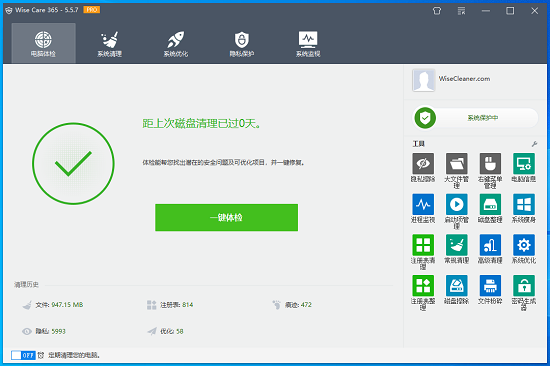Screen dimensions: 550x366
Task: Open the 密码生成器 password generator tool
Action: [524, 293]
